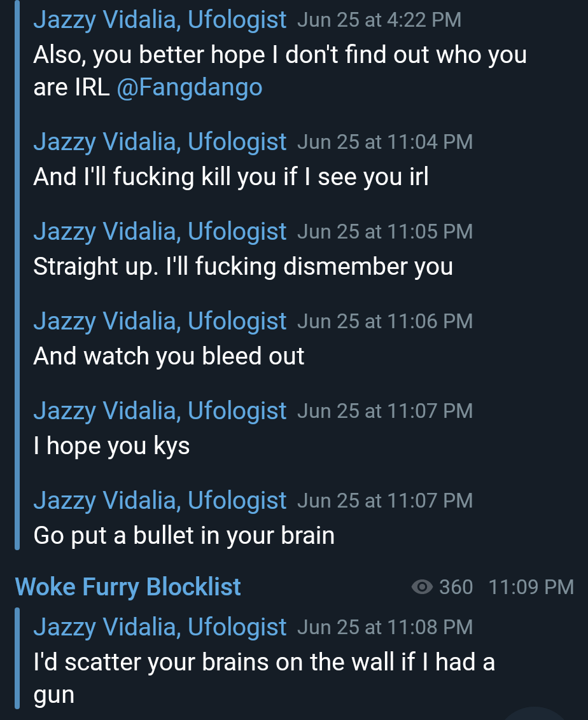Open Jazzy Vidalia's name on the 11:06 PM message
Viewport: 588px width, 720px height.
coord(160,321)
